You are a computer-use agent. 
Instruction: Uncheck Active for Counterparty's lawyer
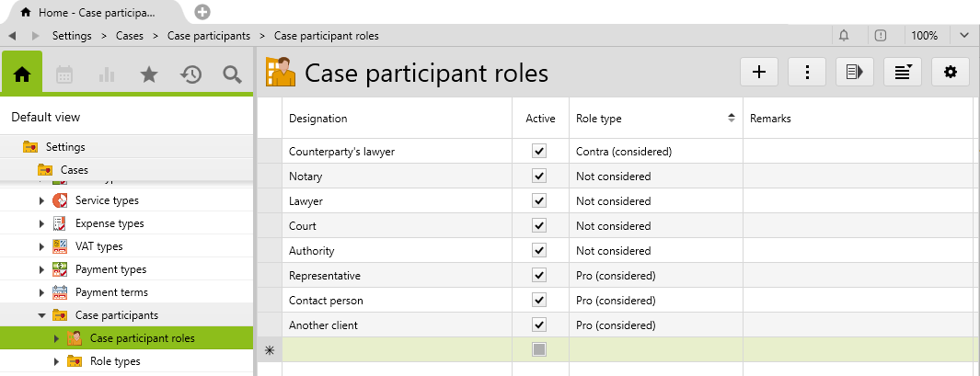point(539,151)
